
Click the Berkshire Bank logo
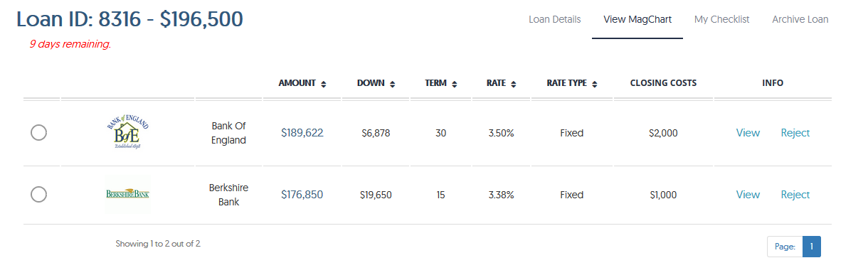coord(127,194)
